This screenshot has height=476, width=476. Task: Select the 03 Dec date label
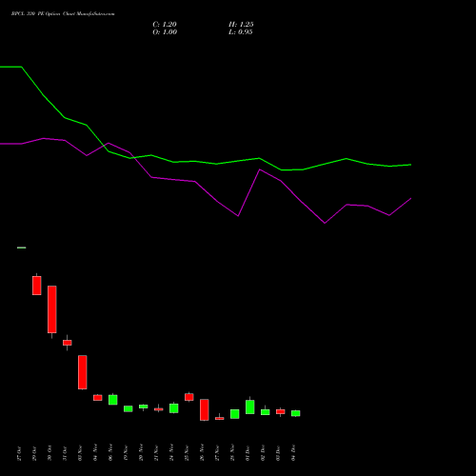[x=278, y=453]
